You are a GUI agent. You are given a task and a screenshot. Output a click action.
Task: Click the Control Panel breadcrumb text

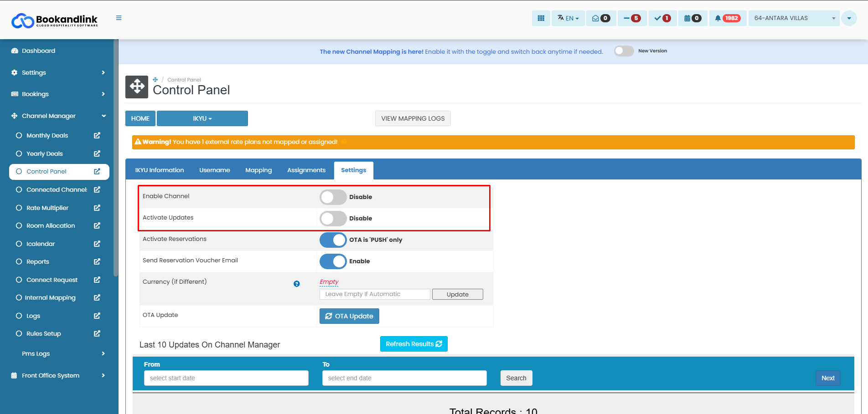[x=184, y=80]
